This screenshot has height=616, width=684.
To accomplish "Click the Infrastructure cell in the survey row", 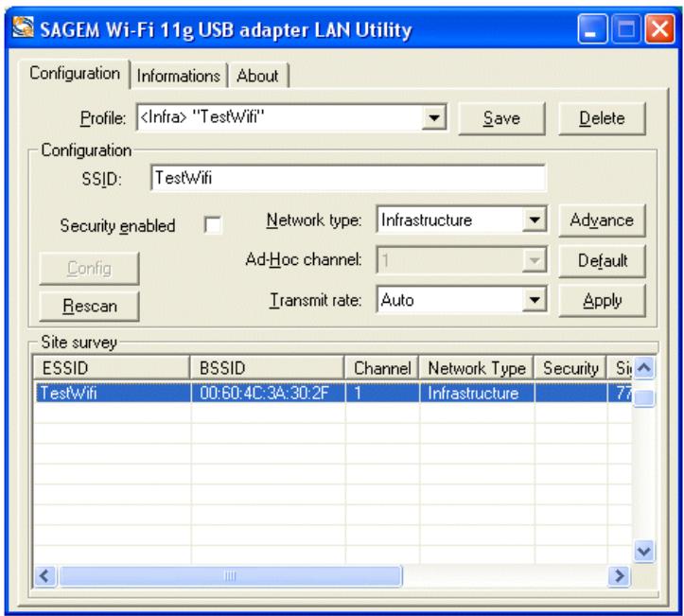I will (x=473, y=393).
